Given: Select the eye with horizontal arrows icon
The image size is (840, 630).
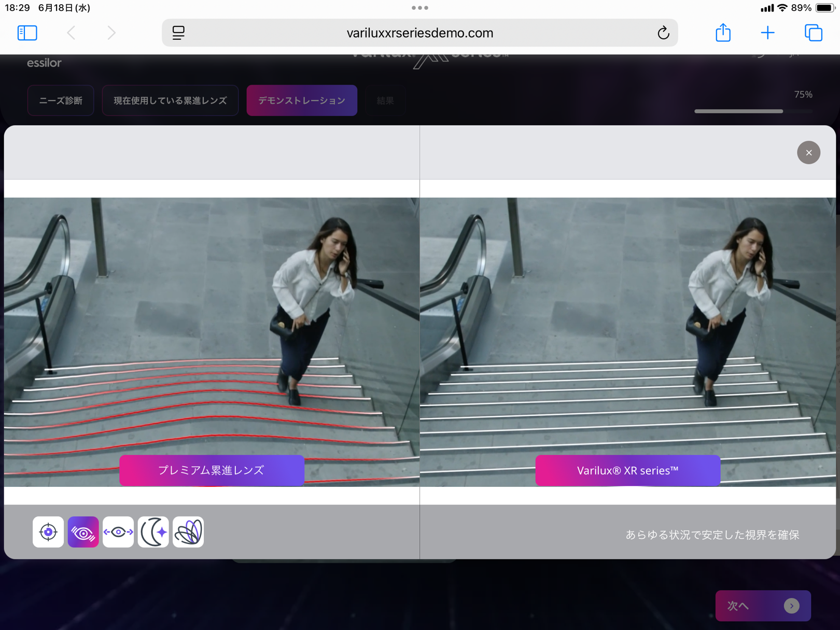Looking at the screenshot, I should [x=118, y=532].
